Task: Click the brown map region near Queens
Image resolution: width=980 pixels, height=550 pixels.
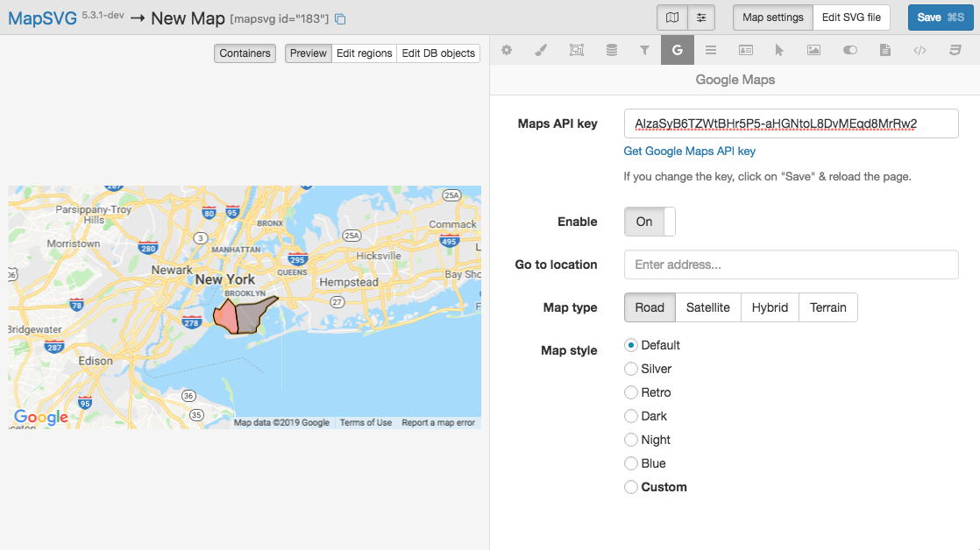Action: pos(252,315)
